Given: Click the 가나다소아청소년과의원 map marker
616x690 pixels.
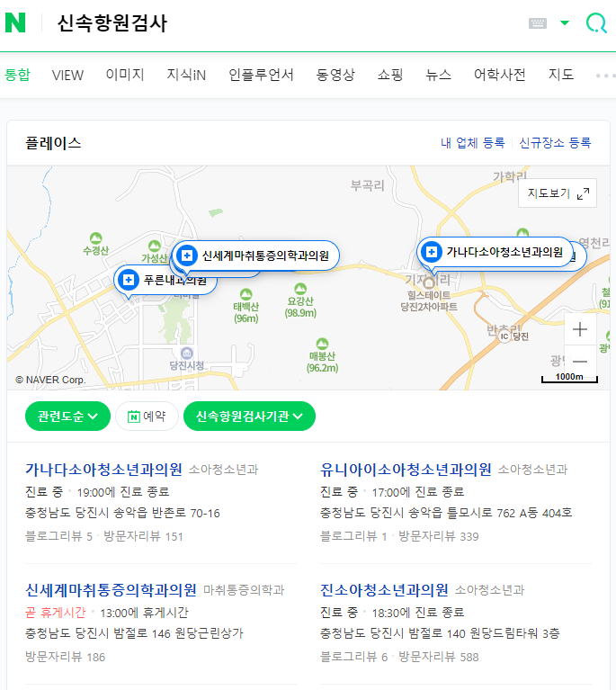Looking at the screenshot, I should (495, 252).
